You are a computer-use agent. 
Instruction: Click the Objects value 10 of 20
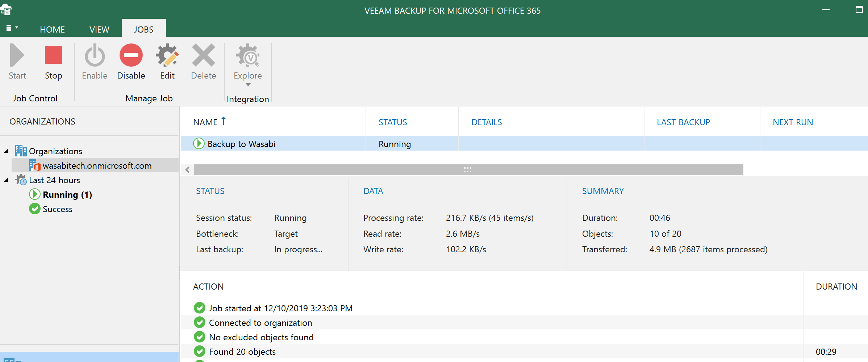pos(665,233)
